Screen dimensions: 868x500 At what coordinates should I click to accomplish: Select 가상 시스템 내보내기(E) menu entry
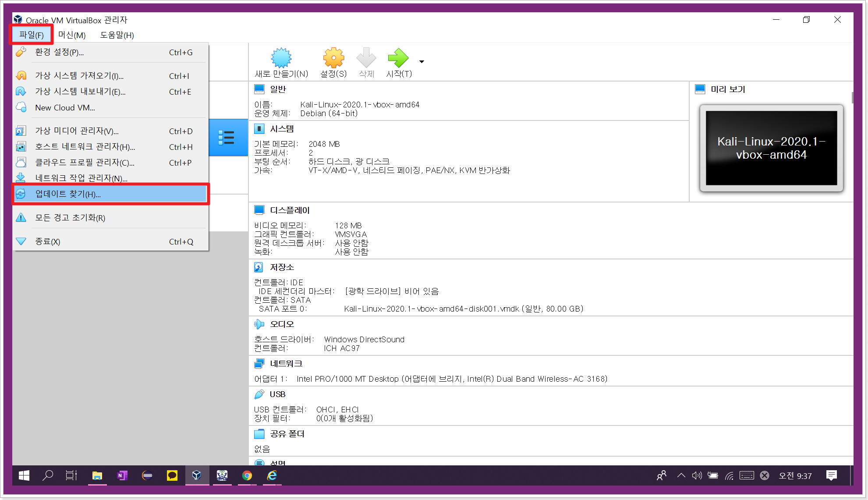110,92
